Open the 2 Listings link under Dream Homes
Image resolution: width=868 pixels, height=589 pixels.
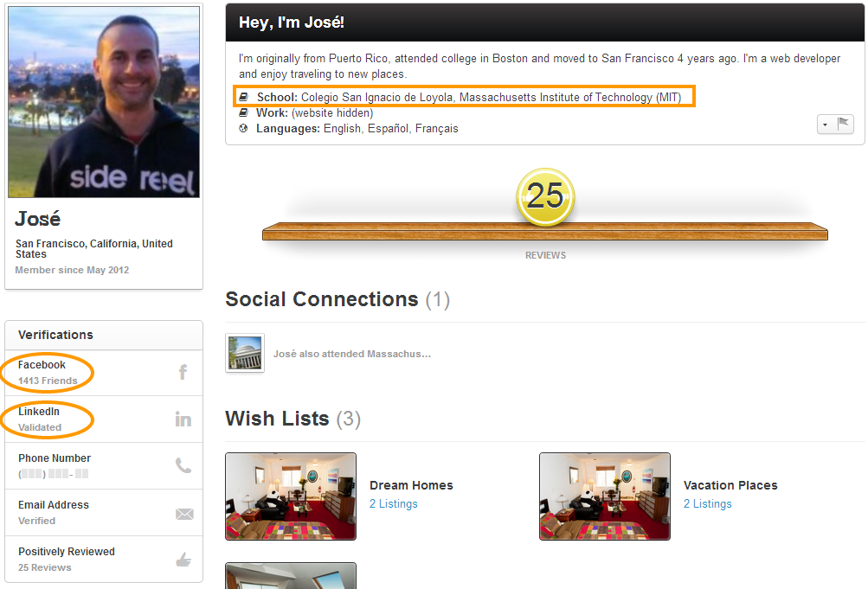click(x=393, y=504)
